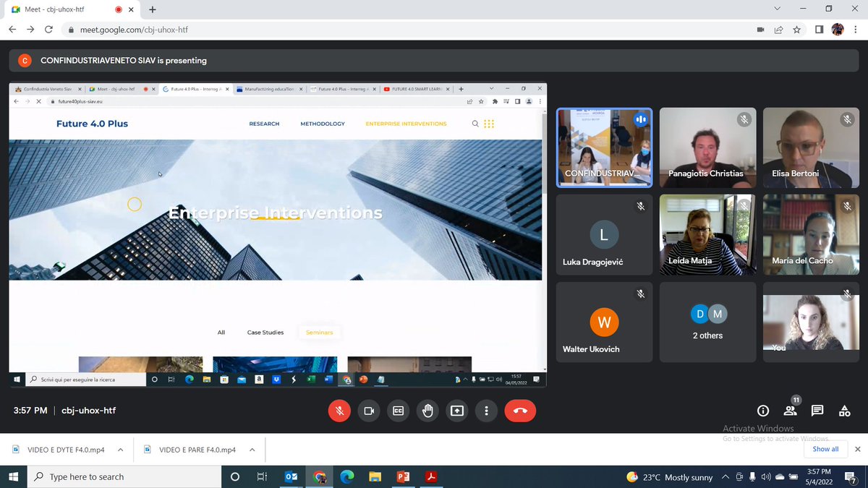Open the Activities icon
Screen dimensions: 868x488
pos(844,411)
